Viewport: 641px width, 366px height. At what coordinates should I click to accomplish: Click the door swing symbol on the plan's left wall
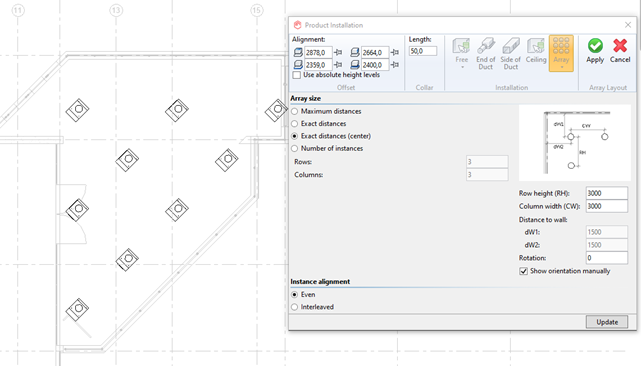click(72, 214)
